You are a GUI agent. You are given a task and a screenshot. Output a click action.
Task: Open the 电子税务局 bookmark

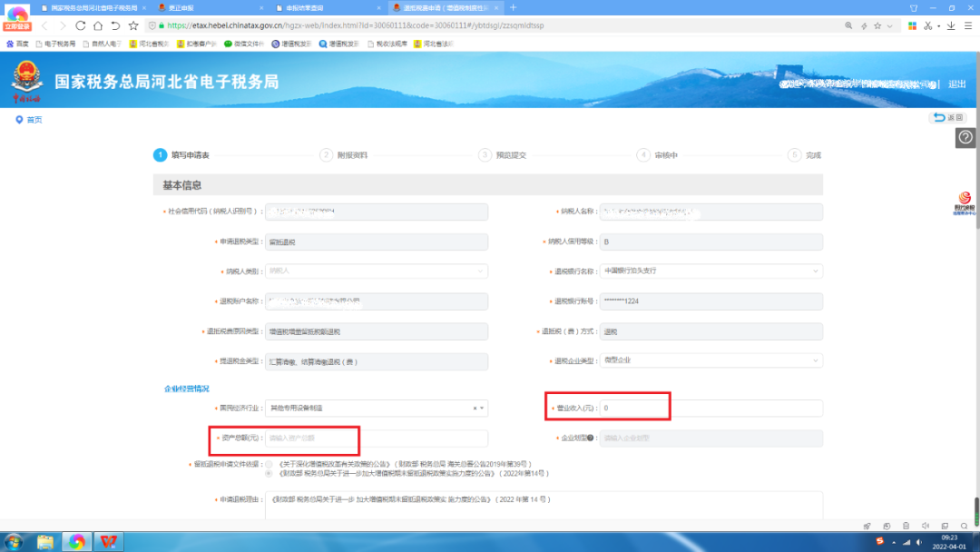tap(55, 44)
